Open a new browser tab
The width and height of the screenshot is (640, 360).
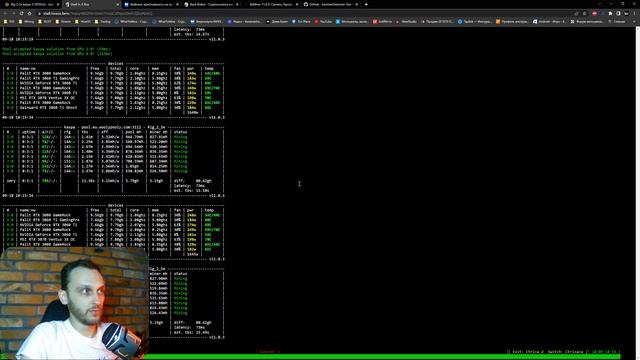pyautogui.click(x=366, y=4)
